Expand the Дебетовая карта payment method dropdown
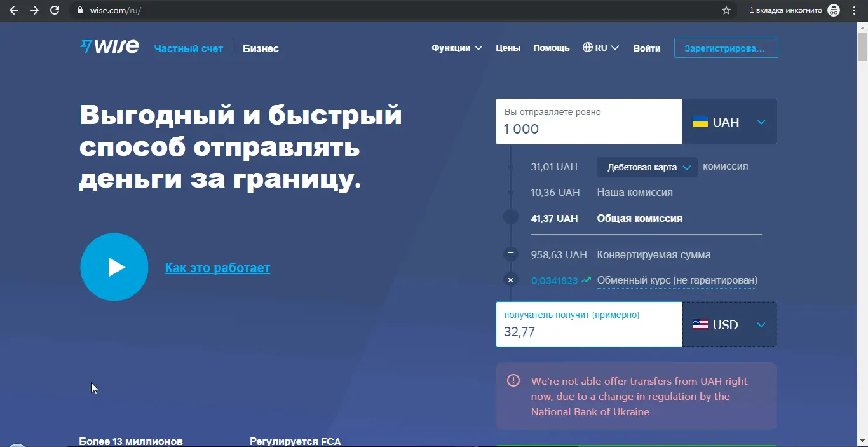The image size is (868, 447). (648, 168)
